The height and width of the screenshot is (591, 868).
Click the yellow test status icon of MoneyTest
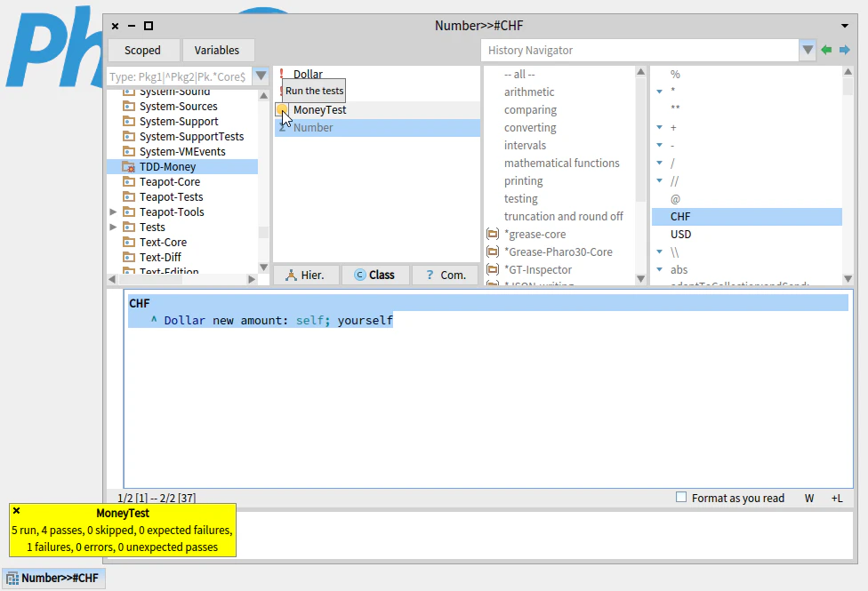pyautogui.click(x=282, y=109)
